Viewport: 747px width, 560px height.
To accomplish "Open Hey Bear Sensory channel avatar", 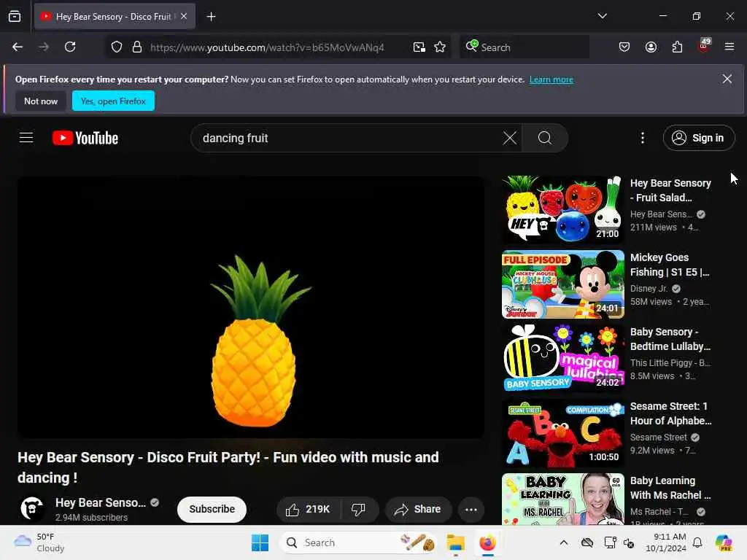I will pos(32,508).
